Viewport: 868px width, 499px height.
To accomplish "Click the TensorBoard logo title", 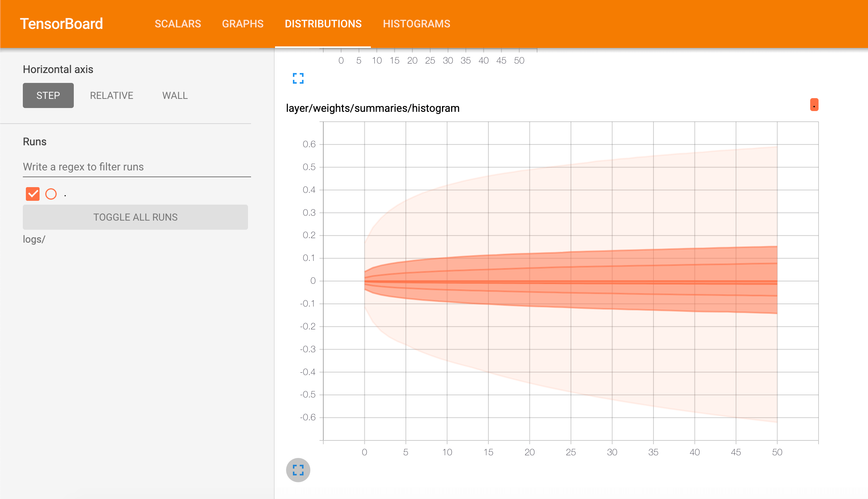I will pos(61,24).
